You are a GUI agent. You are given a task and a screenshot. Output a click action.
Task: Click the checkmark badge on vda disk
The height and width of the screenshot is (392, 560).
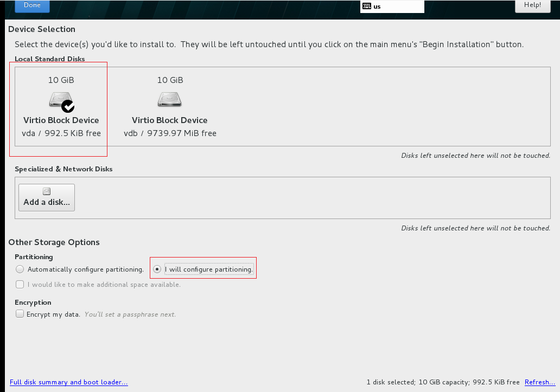click(68, 106)
